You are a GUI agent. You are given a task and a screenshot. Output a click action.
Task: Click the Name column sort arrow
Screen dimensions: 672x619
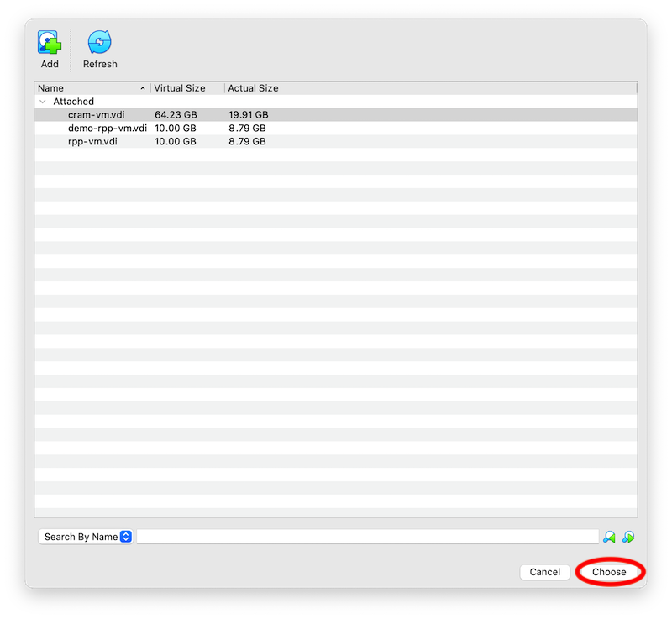point(143,87)
